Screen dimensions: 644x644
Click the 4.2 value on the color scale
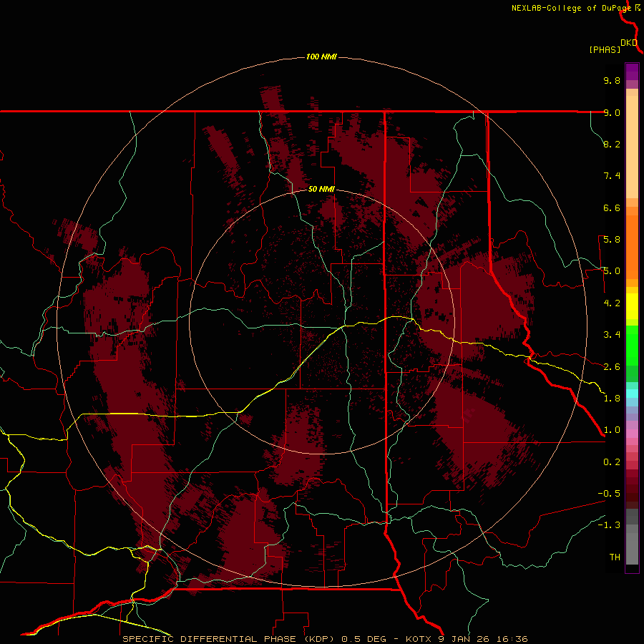[612, 303]
